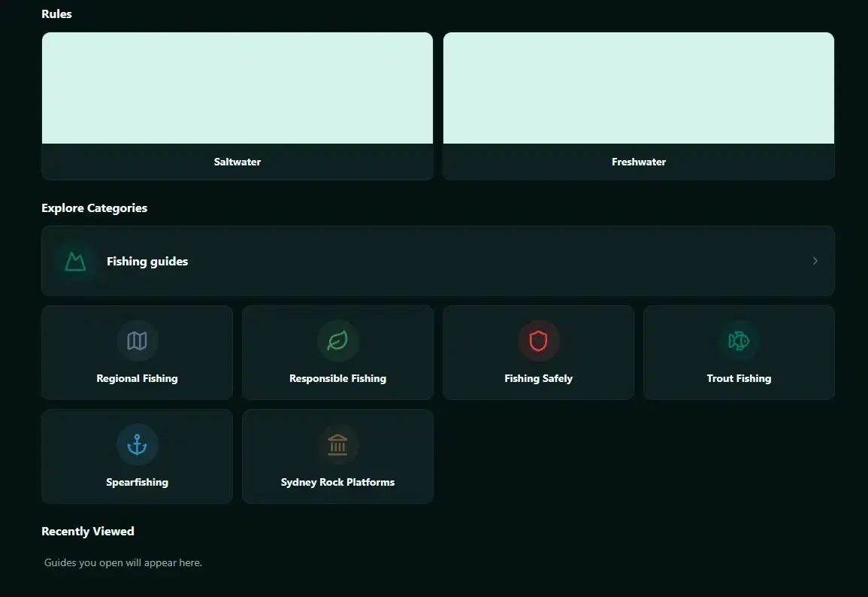Open the Trout Fishing category
This screenshot has height=597, width=868.
point(739,352)
